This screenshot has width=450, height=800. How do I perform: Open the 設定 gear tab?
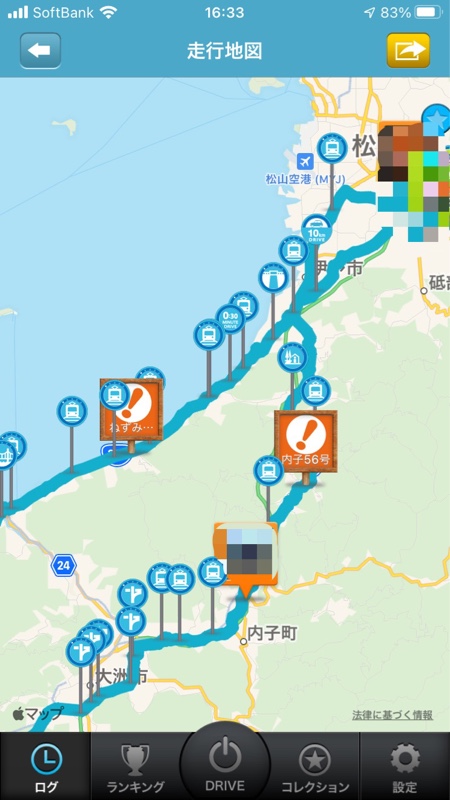(x=405, y=767)
